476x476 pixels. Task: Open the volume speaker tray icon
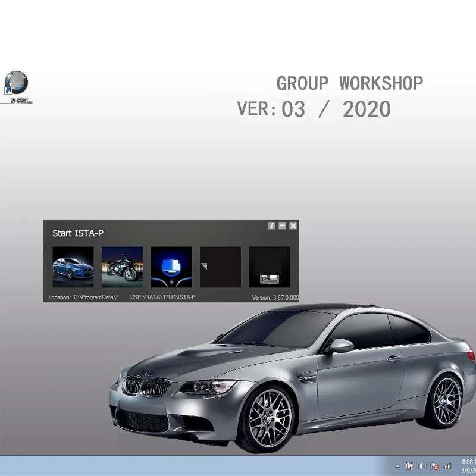(x=422, y=466)
